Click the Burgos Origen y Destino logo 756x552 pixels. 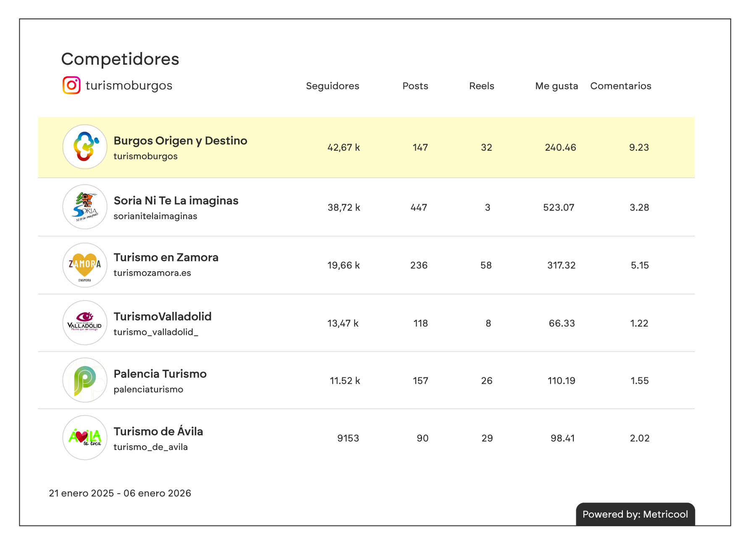[85, 147]
